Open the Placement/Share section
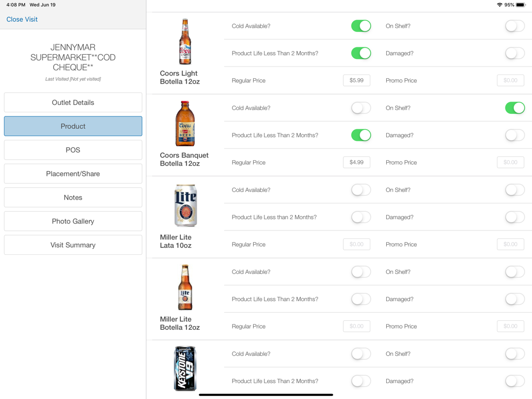Image resolution: width=532 pixels, height=399 pixels. click(x=73, y=174)
